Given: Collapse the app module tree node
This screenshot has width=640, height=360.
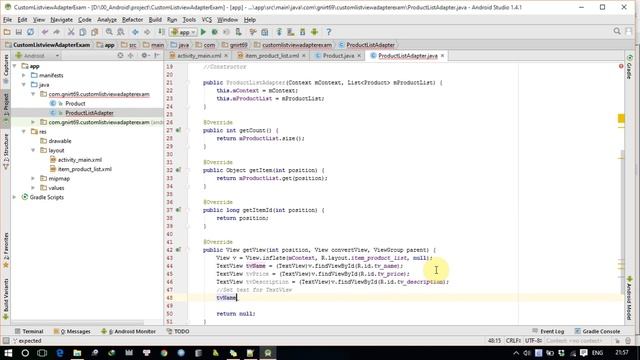Looking at the screenshot, I should (x=15, y=66).
